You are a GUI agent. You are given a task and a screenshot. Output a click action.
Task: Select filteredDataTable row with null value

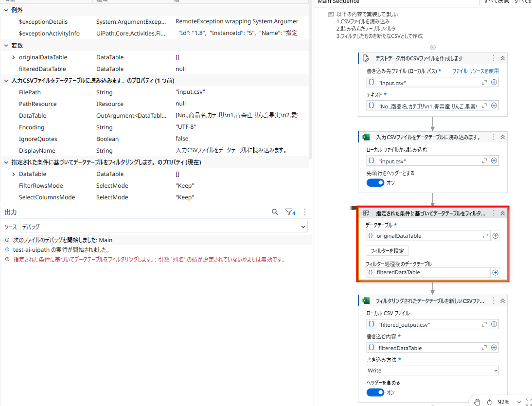tap(154, 69)
